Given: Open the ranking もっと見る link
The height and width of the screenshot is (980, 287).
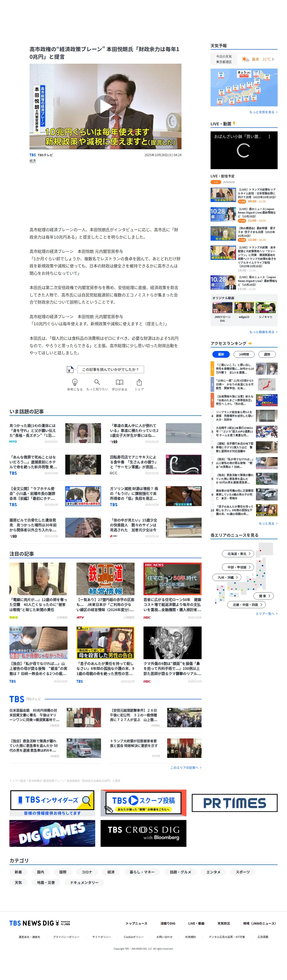Looking at the screenshot, I should point(268,524).
